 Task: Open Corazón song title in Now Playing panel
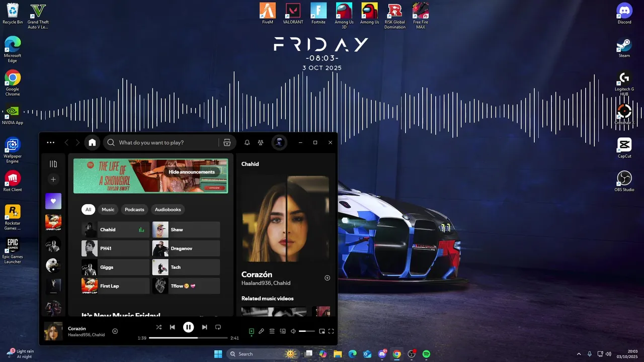tap(257, 275)
